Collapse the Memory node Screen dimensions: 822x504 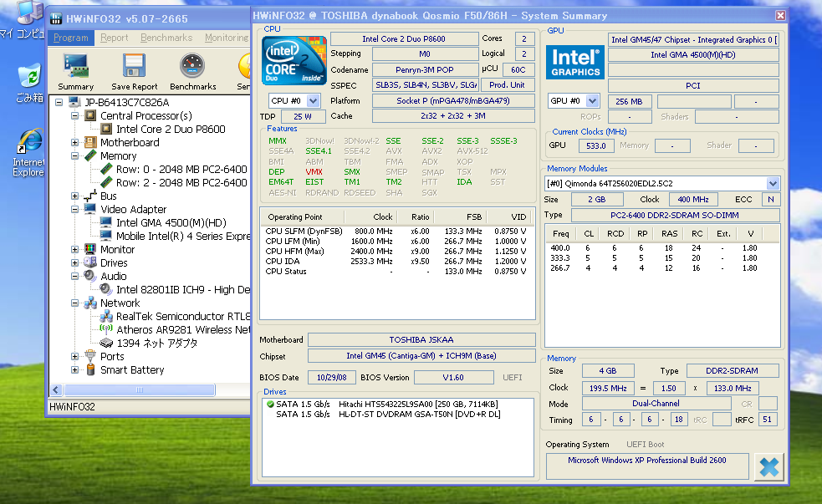tap(75, 155)
